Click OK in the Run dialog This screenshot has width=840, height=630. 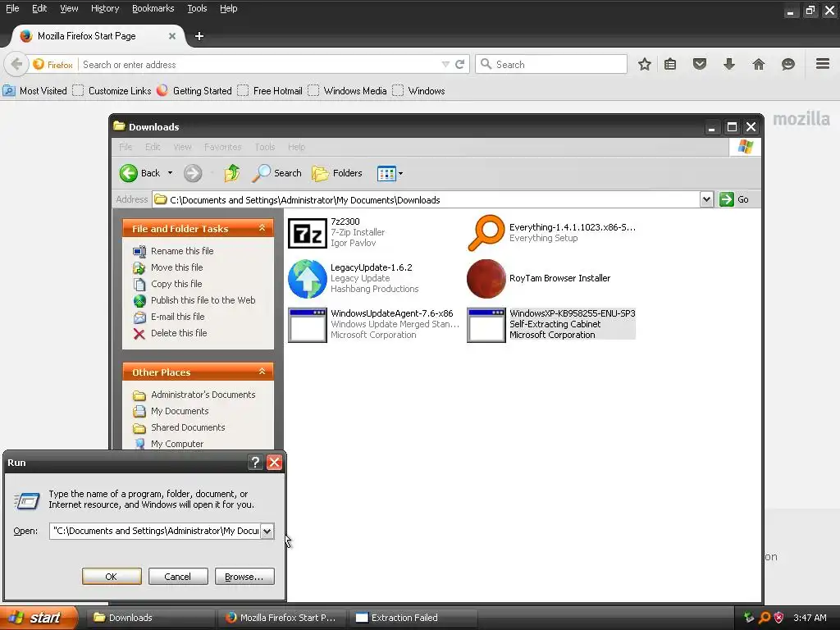coord(112,577)
